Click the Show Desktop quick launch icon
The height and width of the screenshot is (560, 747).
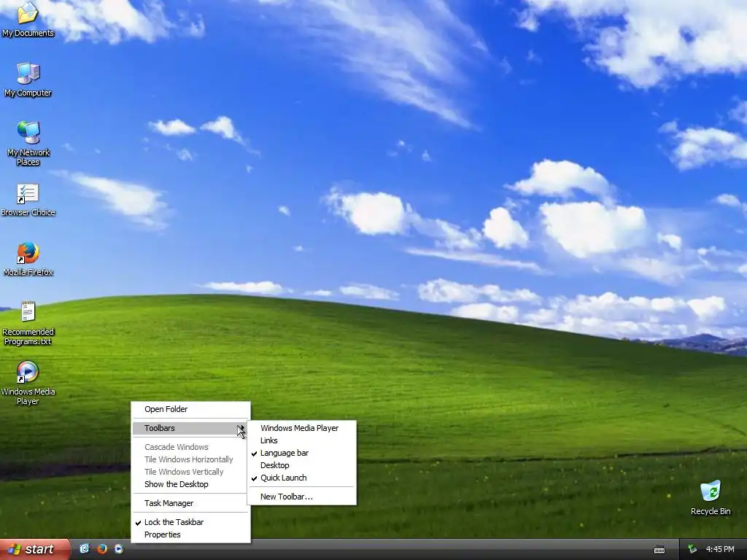pos(85,548)
